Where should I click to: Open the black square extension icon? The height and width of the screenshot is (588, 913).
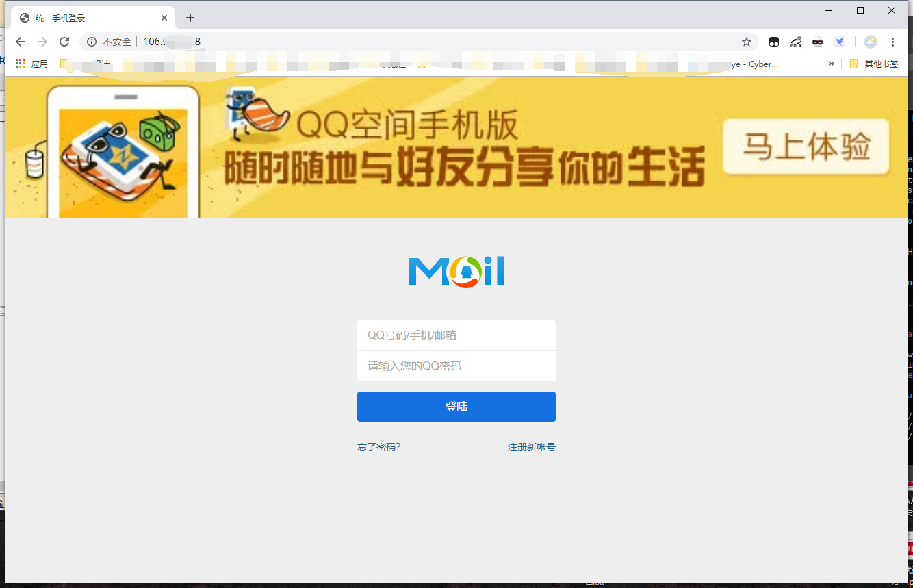[774, 42]
